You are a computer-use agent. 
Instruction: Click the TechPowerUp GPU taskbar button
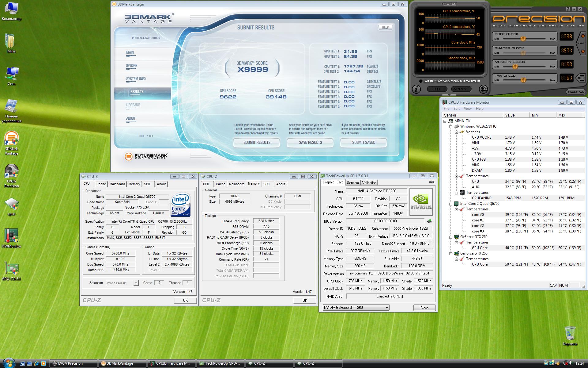220,363
